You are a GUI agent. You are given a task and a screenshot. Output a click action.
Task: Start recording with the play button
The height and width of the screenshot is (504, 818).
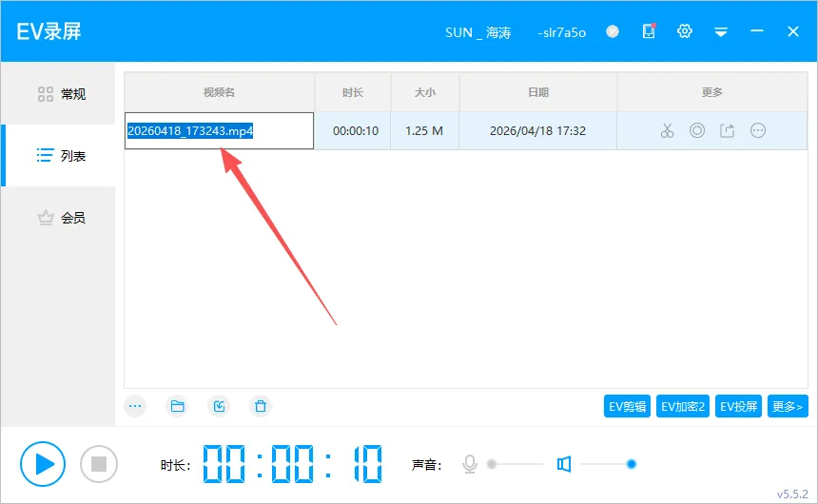pyautogui.click(x=43, y=464)
